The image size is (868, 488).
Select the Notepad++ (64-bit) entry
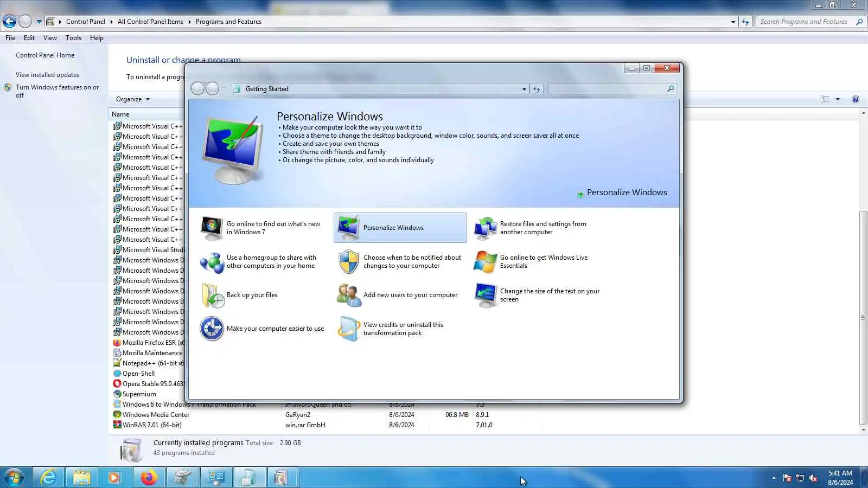(x=149, y=363)
